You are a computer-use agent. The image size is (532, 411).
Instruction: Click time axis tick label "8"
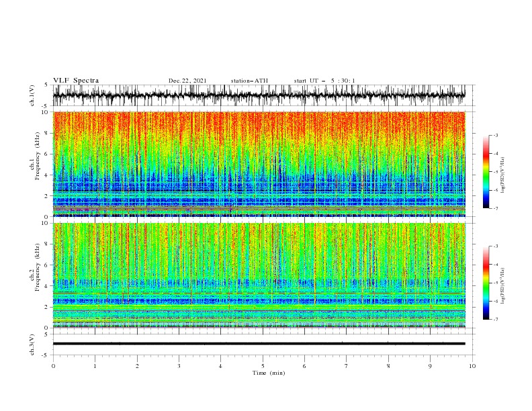click(x=388, y=366)
